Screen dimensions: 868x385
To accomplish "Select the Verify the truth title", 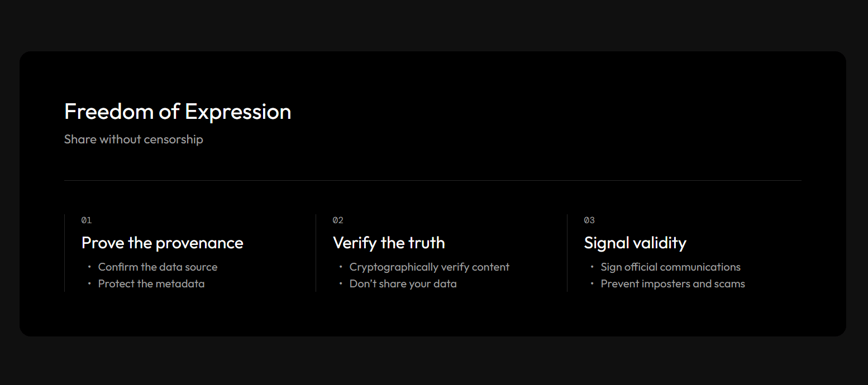I will [389, 243].
